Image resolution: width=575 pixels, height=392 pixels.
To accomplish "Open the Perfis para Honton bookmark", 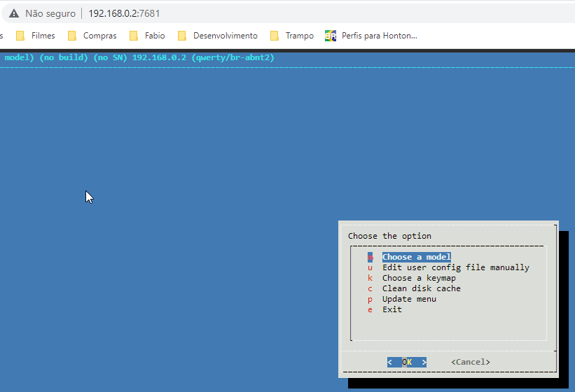I will [371, 36].
